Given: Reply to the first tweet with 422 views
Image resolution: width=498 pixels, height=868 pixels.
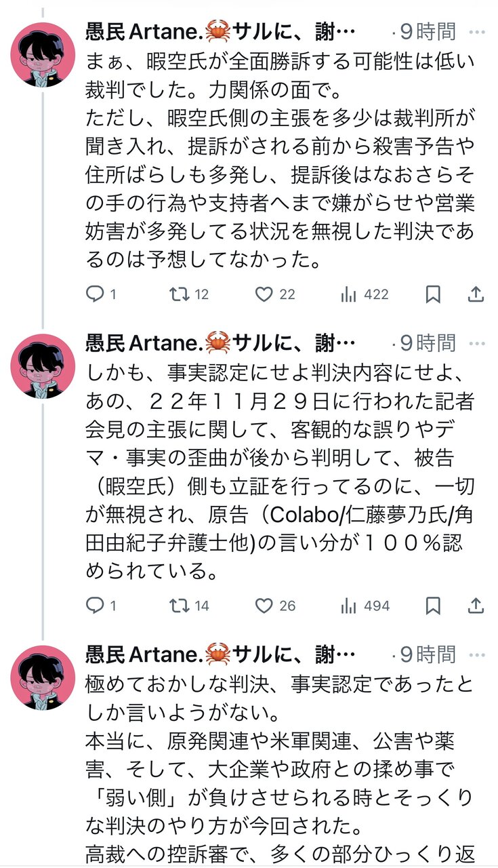Looking at the screenshot, I should [x=102, y=294].
